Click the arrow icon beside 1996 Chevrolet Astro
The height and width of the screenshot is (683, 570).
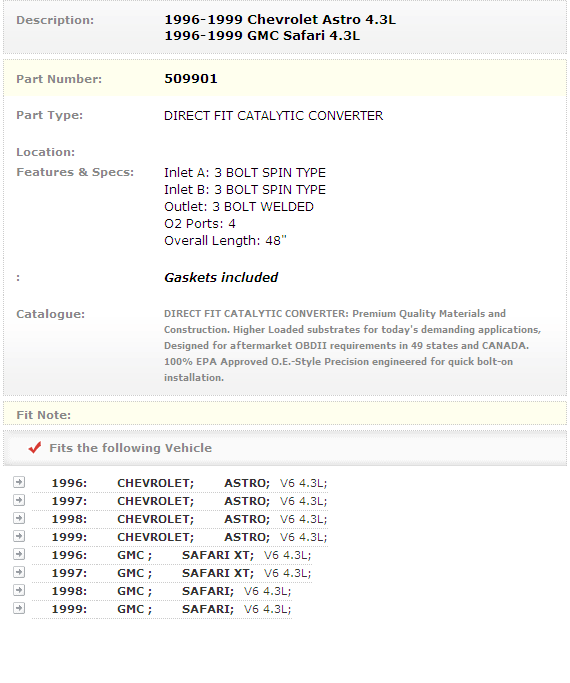point(19,482)
